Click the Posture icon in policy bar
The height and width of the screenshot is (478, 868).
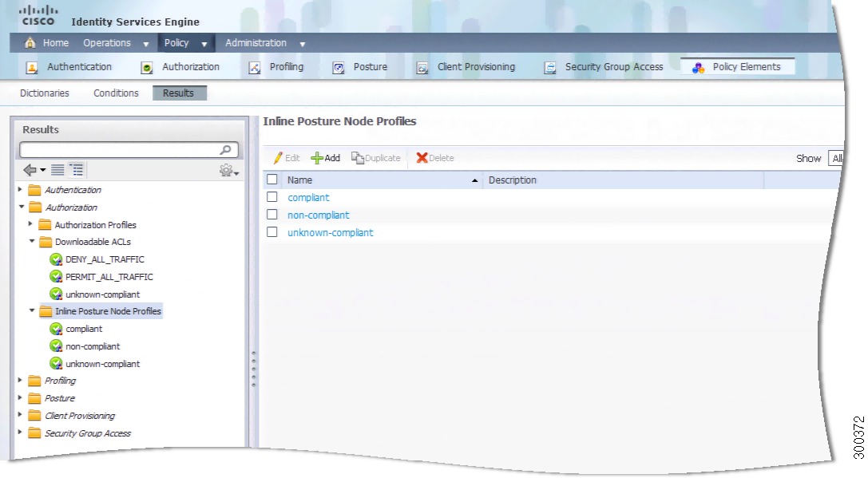point(339,68)
